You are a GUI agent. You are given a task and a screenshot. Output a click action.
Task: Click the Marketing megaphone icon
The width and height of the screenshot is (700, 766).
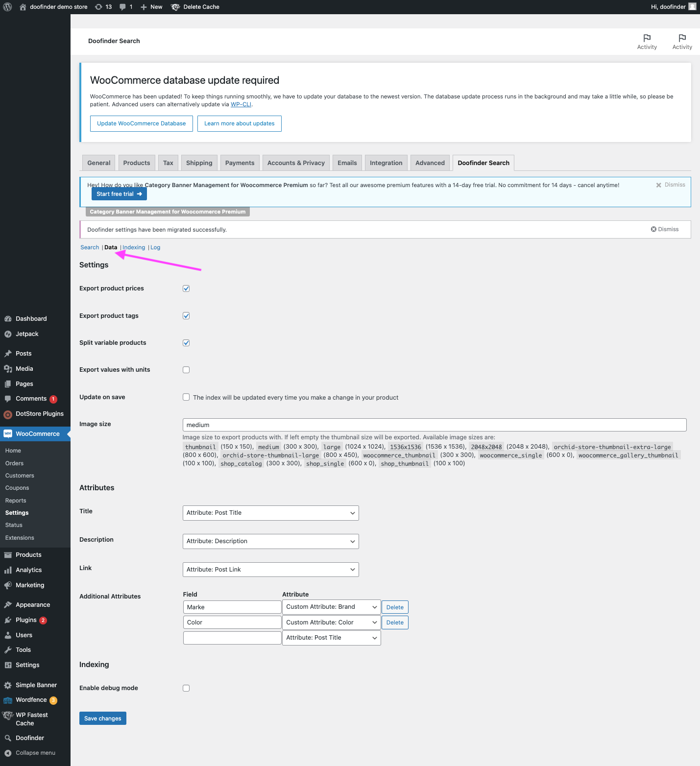tap(8, 585)
